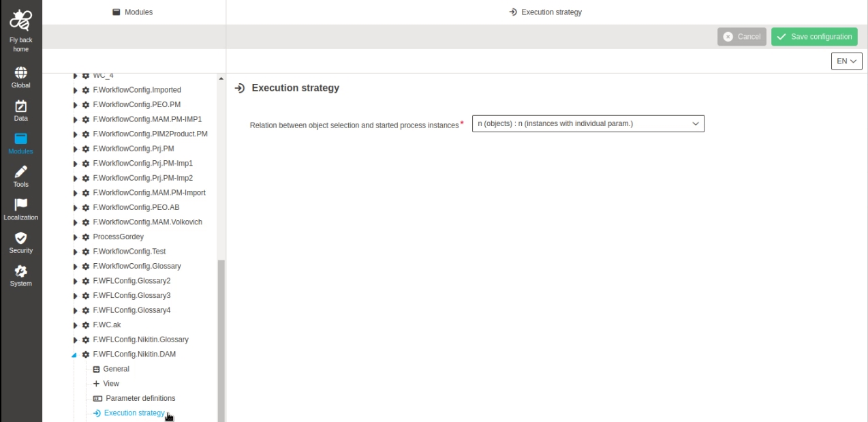Viewport: 868px width, 422px height.
Task: Save the configuration
Action: [814, 37]
